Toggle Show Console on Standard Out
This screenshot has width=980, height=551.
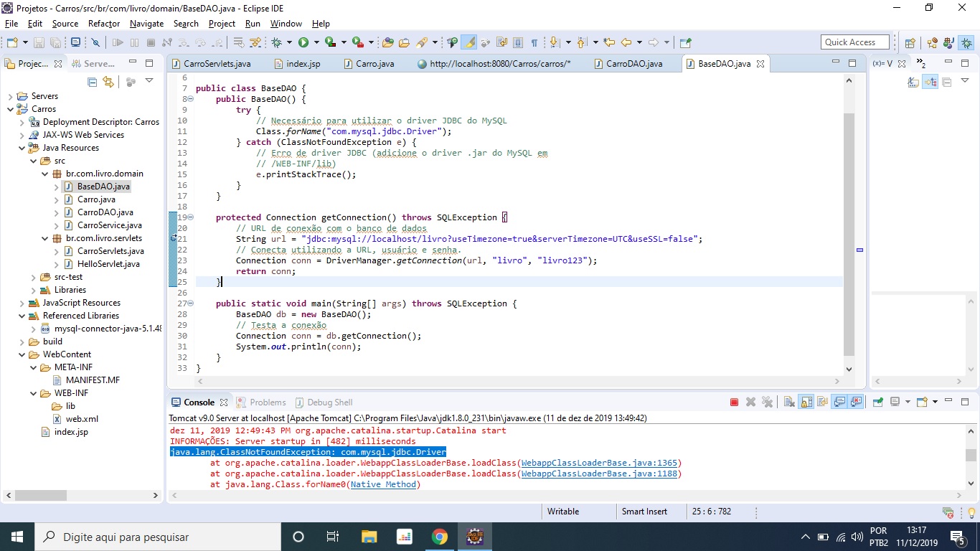(x=839, y=402)
